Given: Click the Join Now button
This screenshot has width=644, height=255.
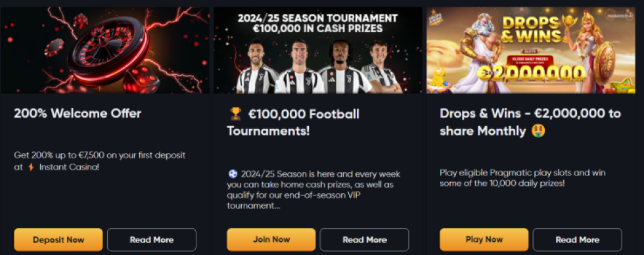Looking at the screenshot, I should [271, 239].
